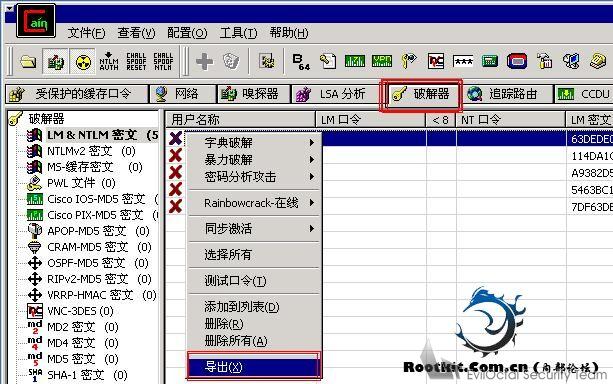
Task: Select VNC-3DES in tree
Action: point(80,311)
